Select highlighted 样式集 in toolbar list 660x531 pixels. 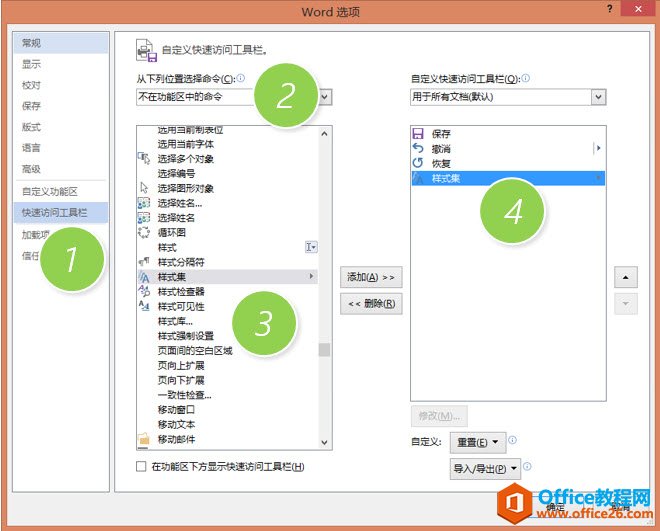pyautogui.click(x=508, y=178)
